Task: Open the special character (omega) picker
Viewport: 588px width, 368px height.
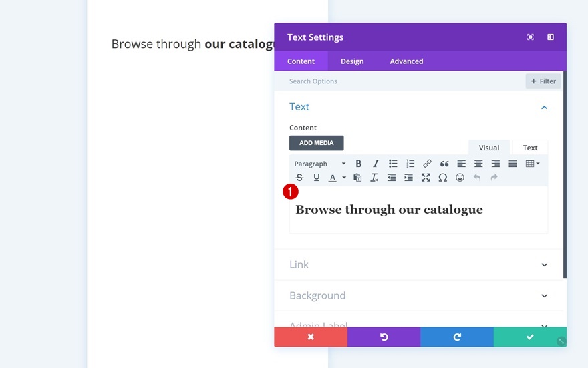Action: click(x=442, y=178)
